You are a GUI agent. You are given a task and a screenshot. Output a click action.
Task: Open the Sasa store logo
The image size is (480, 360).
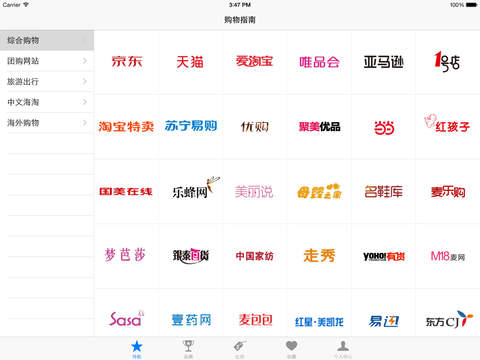coord(127,319)
